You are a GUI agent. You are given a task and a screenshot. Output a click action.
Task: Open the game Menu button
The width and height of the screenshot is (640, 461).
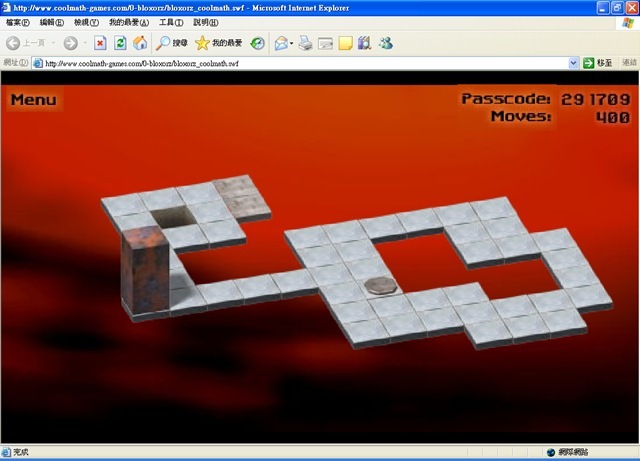click(34, 100)
